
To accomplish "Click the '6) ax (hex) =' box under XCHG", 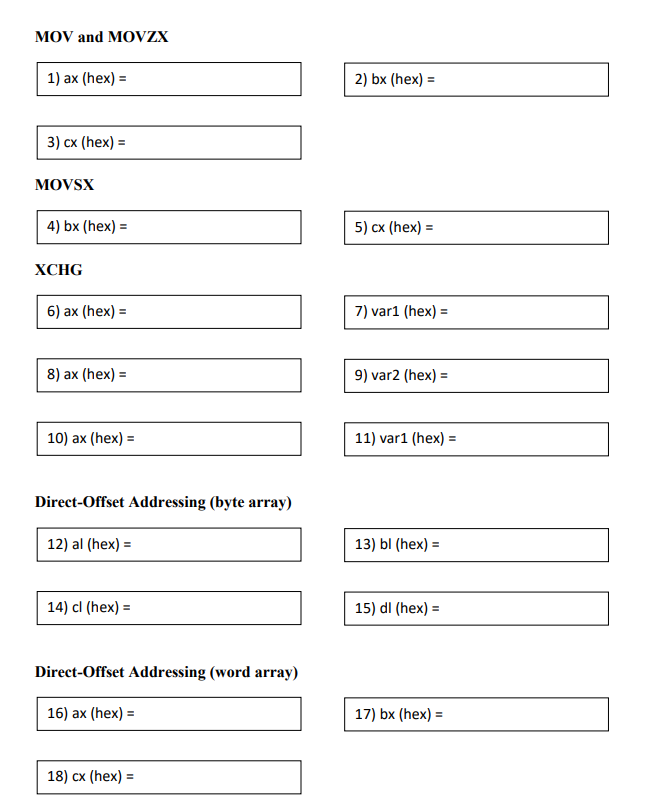I will coord(169,312).
